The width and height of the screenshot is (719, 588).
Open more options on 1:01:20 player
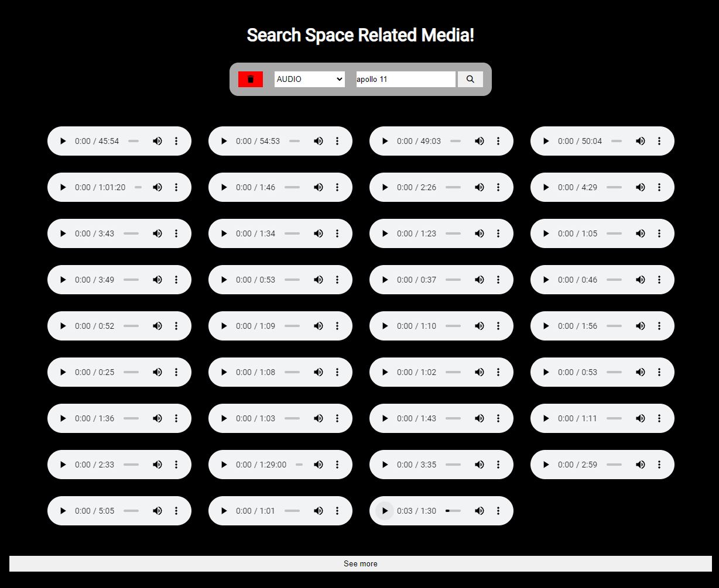tap(176, 187)
